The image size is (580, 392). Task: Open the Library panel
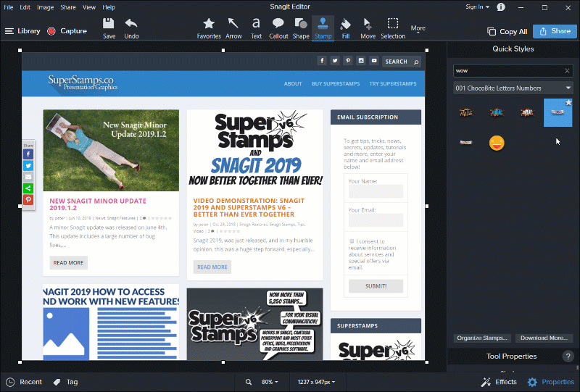[22, 31]
